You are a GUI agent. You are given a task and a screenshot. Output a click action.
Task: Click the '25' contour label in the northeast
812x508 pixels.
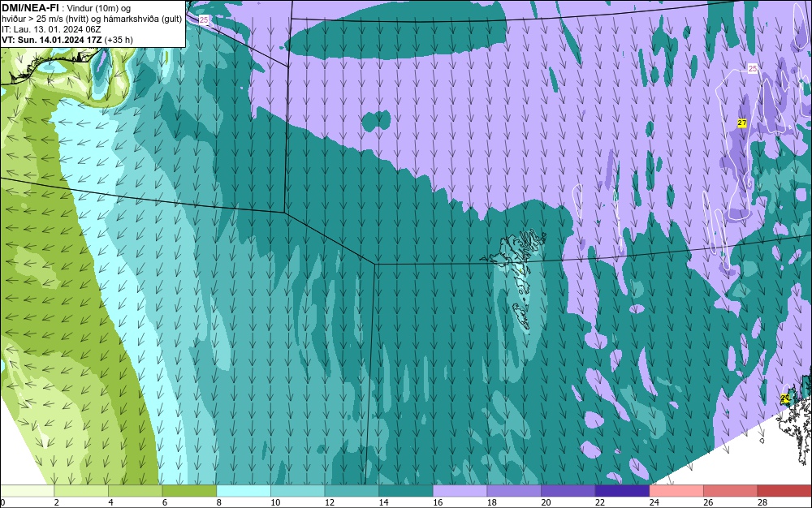tap(753, 68)
